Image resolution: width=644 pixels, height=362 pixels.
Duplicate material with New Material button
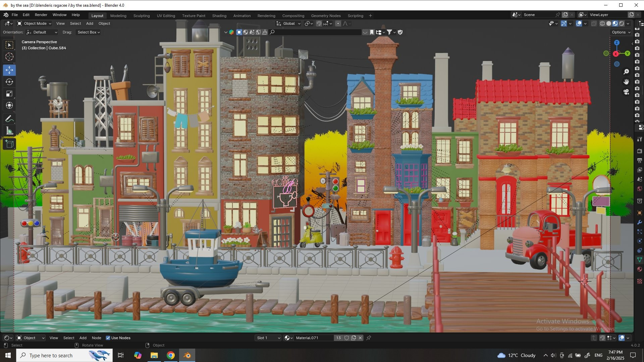[354, 338]
